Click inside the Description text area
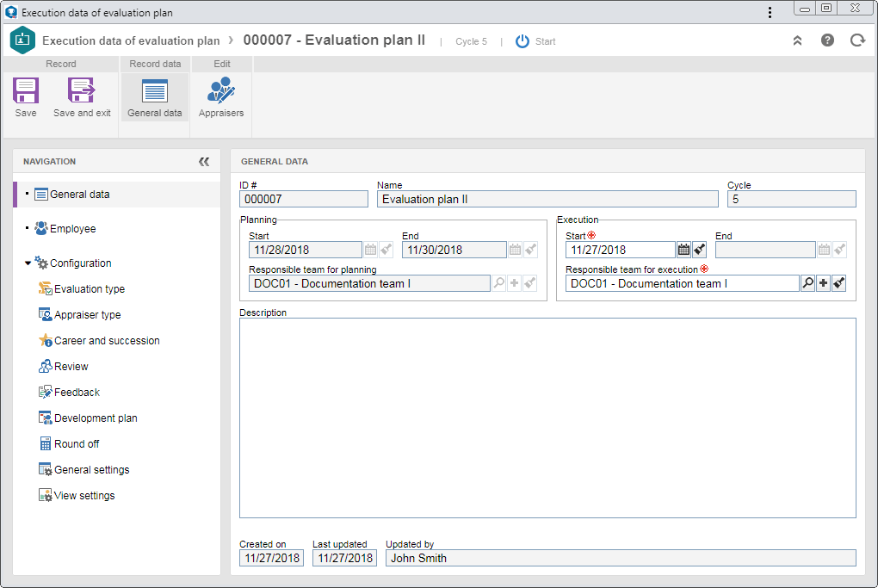This screenshot has width=878, height=588. (x=547, y=418)
